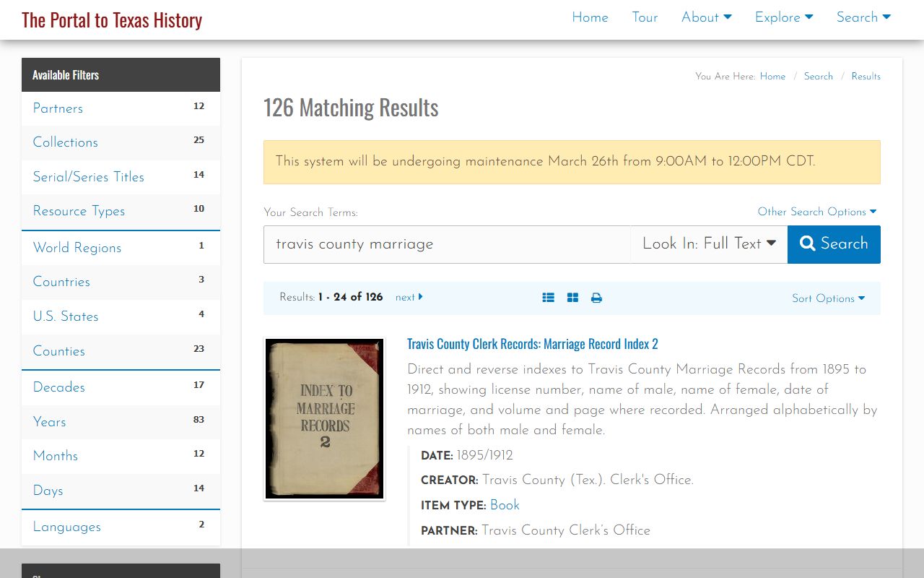Open the About menu
This screenshot has width=924, height=578.
tap(706, 17)
